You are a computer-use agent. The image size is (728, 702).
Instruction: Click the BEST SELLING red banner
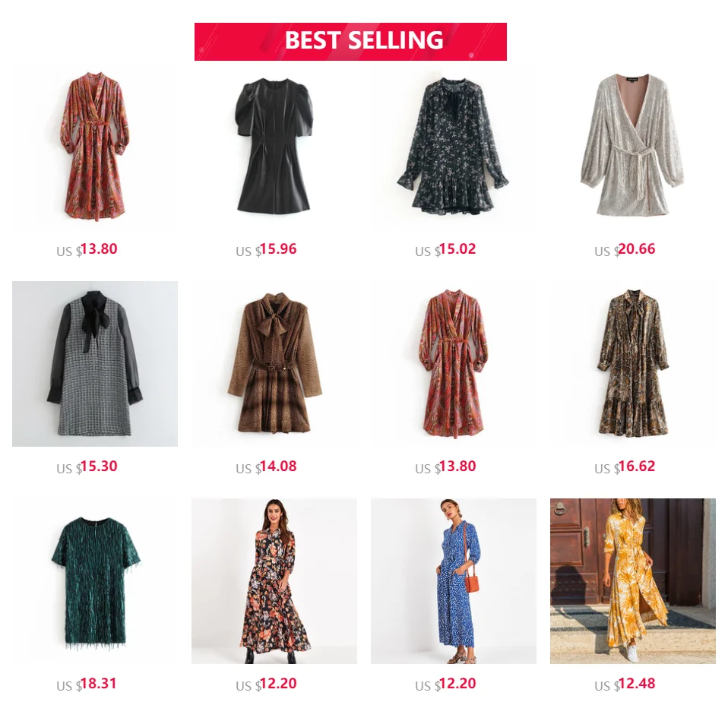[x=350, y=41]
